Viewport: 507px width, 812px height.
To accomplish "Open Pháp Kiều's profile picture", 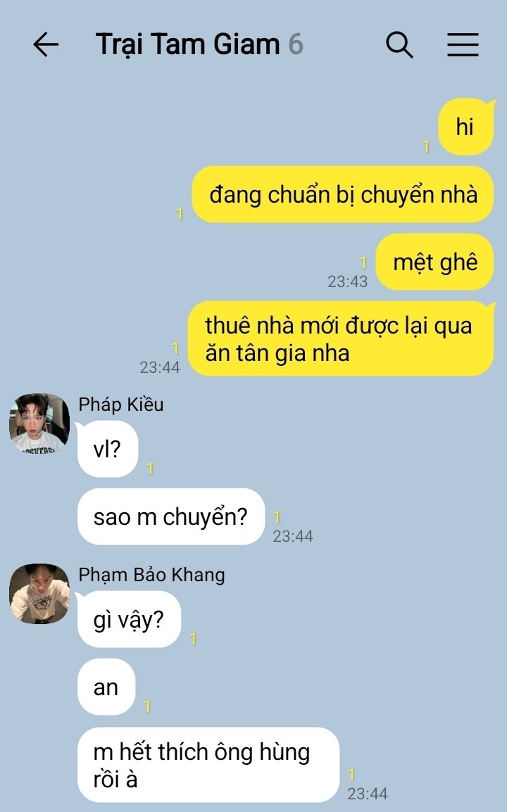I will [39, 423].
